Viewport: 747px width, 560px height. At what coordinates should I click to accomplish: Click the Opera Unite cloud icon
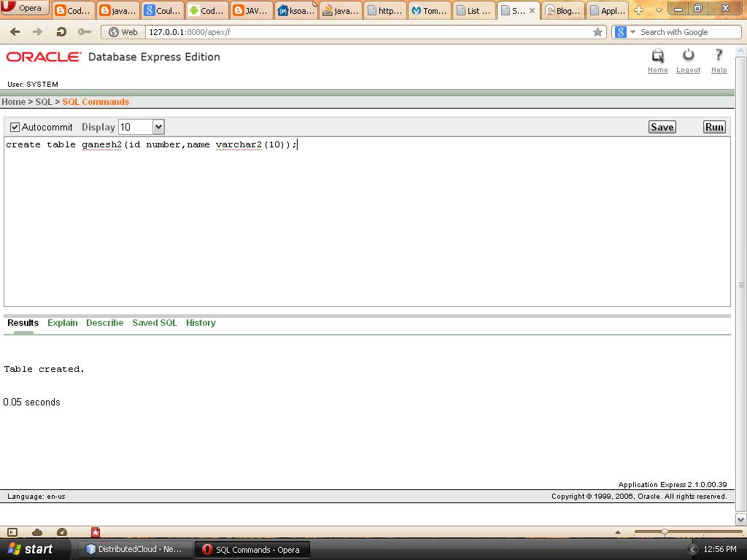pyautogui.click(x=36, y=532)
